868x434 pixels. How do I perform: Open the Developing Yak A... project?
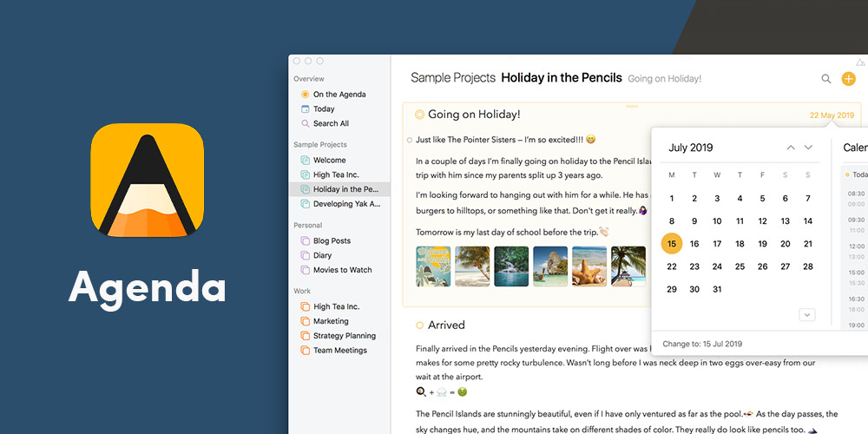point(347,204)
